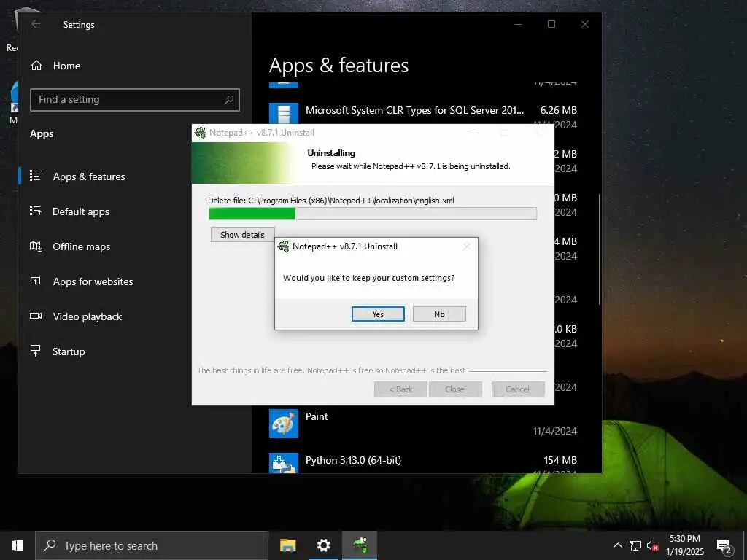The width and height of the screenshot is (747, 560).
Task: Click the Find a setting search field
Action: point(135,99)
